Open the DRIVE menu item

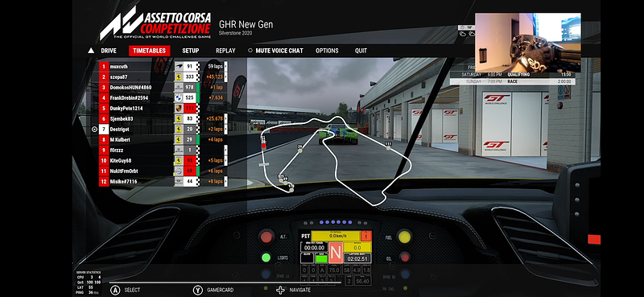click(x=109, y=51)
